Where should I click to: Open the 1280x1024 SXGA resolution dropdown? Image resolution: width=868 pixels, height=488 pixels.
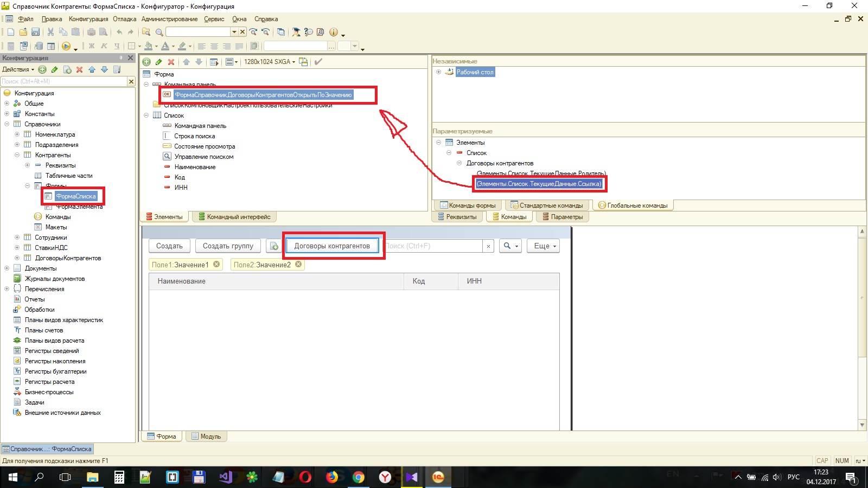pyautogui.click(x=270, y=62)
